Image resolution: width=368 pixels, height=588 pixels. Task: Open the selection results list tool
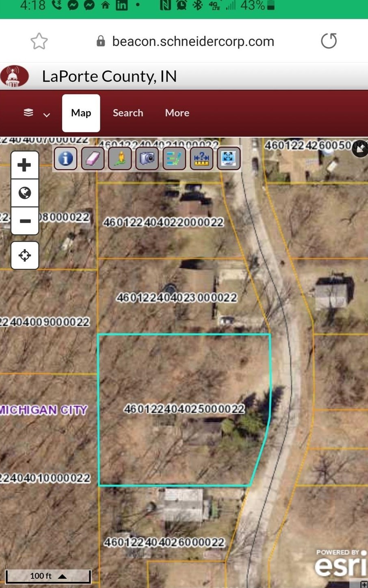174,158
